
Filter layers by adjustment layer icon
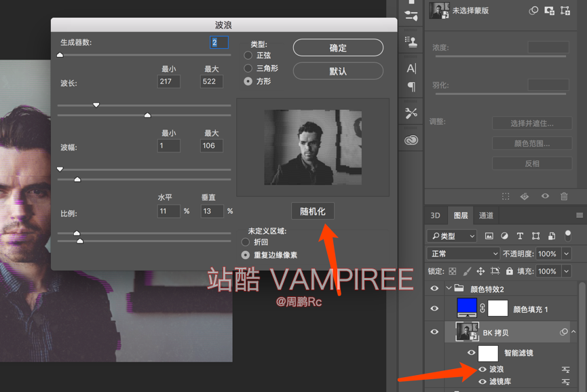(x=505, y=236)
